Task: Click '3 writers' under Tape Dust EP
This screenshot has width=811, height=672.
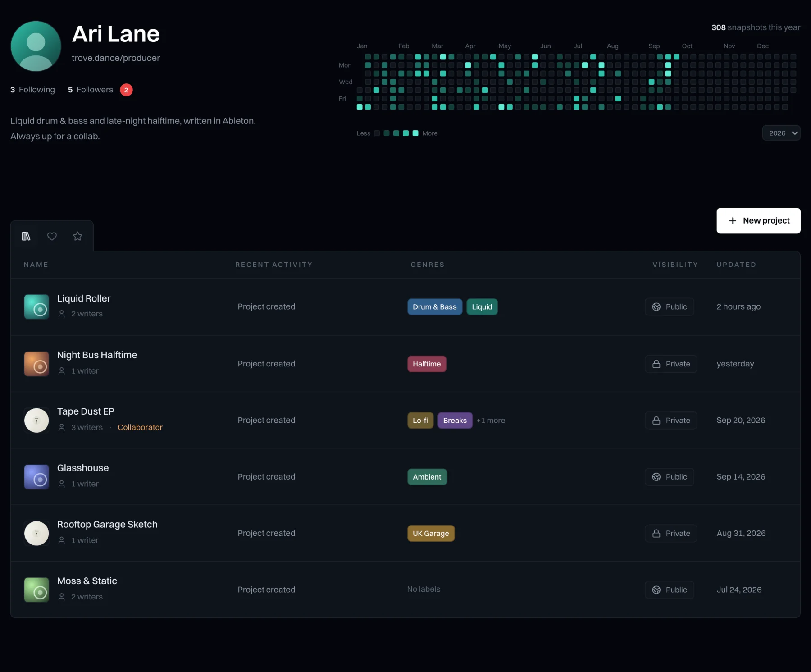Action: point(87,427)
